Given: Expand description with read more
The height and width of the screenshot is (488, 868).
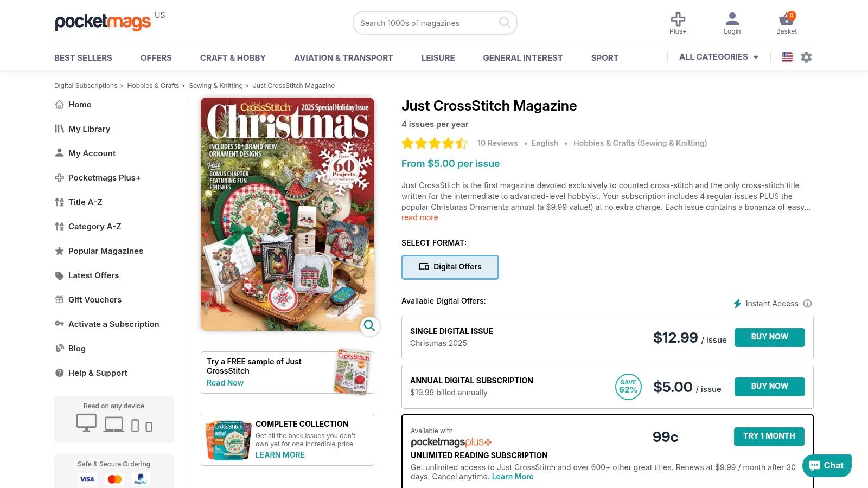Looking at the screenshot, I should pos(419,217).
